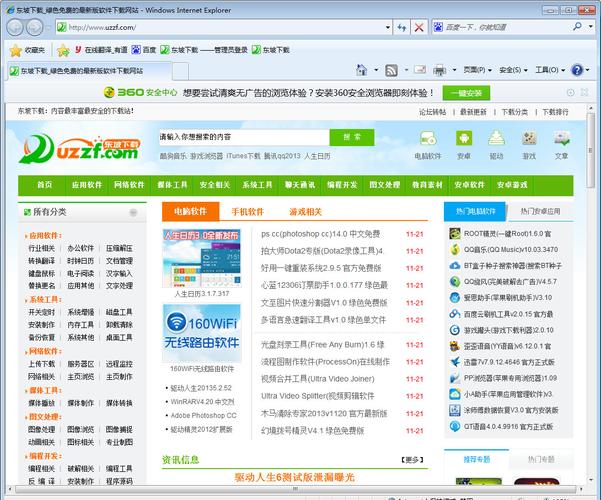Open the 【更多】 link in 资讯信息
The width and height of the screenshot is (601, 500).
(412, 460)
